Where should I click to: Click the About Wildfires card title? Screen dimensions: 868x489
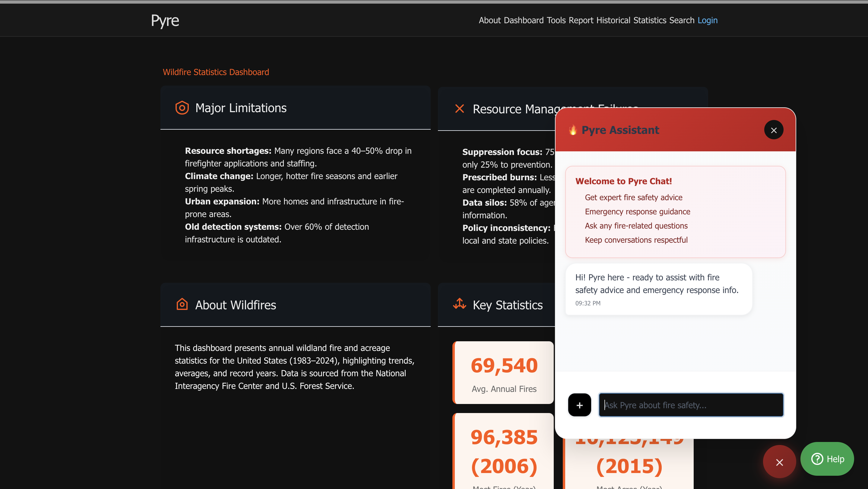(x=236, y=305)
